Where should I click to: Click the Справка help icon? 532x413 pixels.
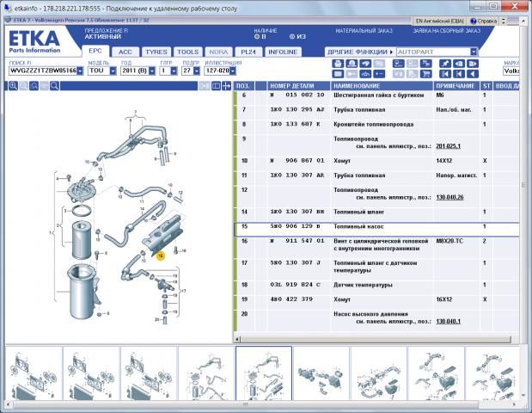coord(483,21)
